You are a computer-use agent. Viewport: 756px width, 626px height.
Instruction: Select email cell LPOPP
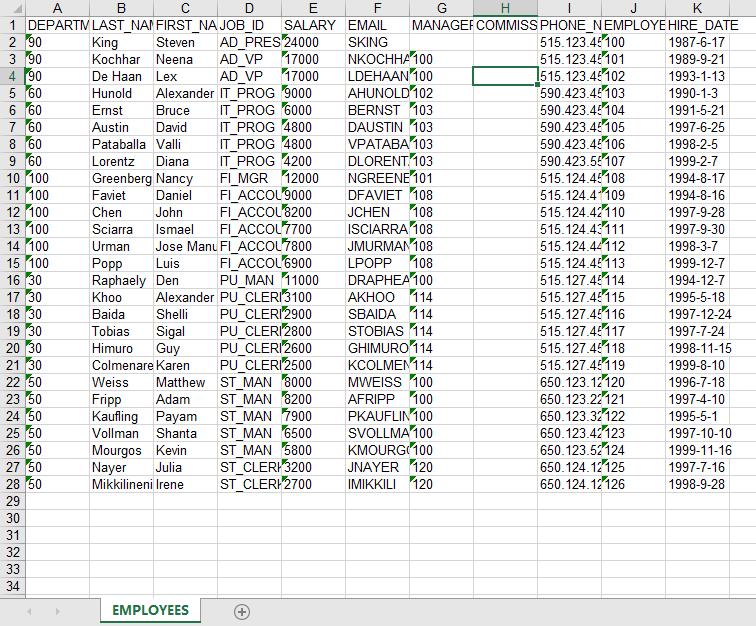coord(378,263)
